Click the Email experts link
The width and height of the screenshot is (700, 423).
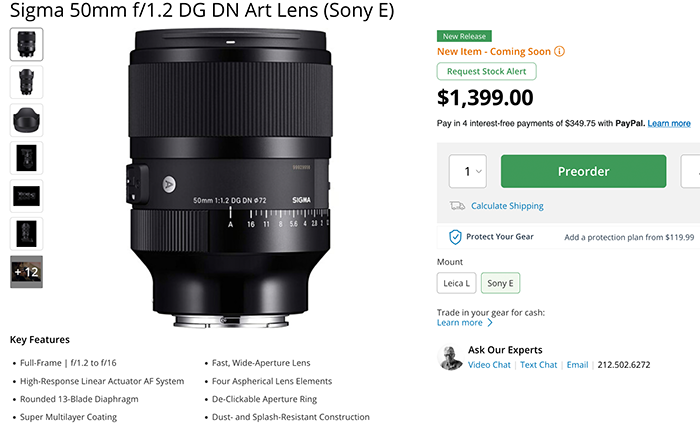point(577,365)
